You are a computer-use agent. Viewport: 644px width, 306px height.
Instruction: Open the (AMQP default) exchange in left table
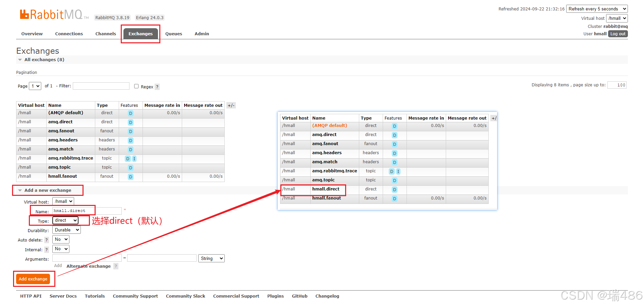[x=66, y=113]
